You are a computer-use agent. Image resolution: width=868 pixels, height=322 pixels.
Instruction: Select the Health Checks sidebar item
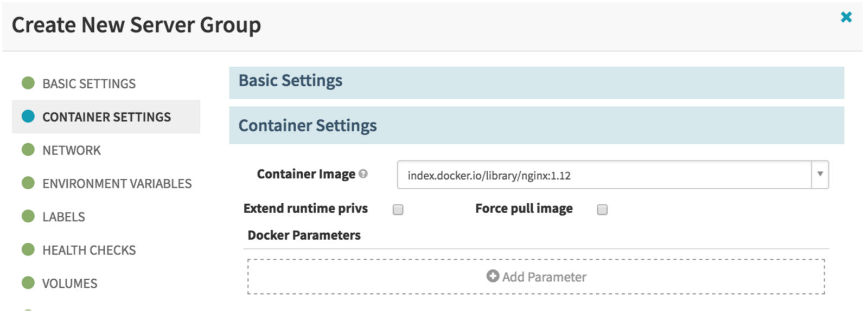(89, 250)
